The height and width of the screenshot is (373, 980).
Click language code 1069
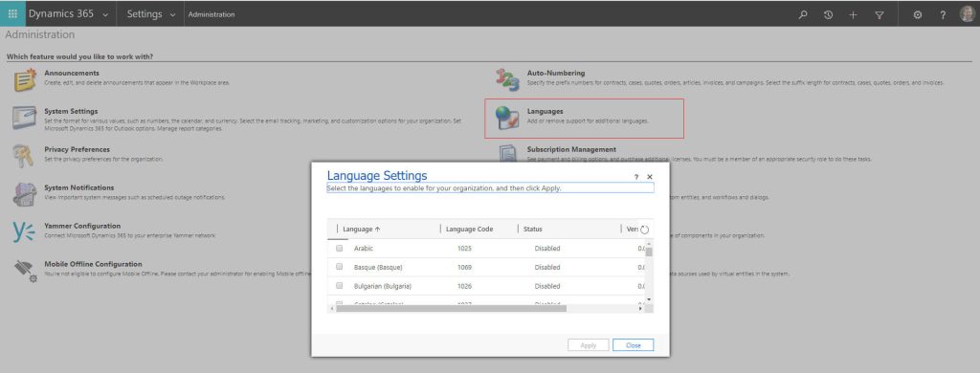[x=464, y=267]
